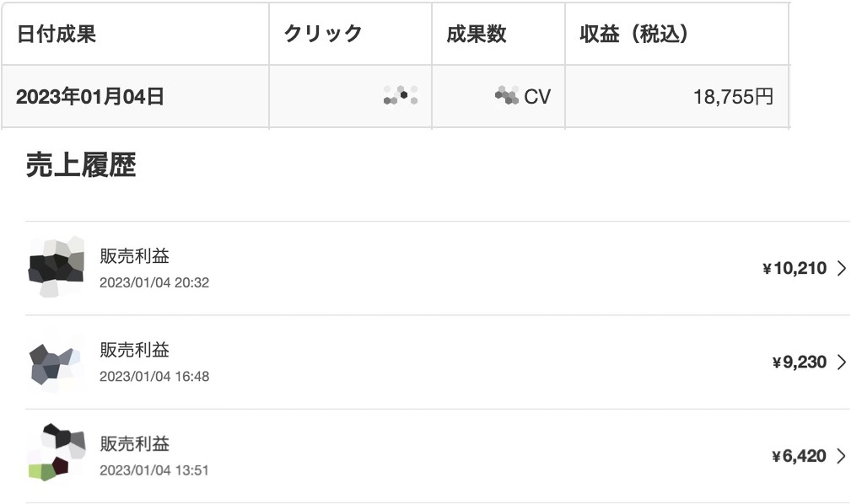The height and width of the screenshot is (504, 862).
Task: Select the 販売利益 entry at 16:48
Action: point(438,362)
